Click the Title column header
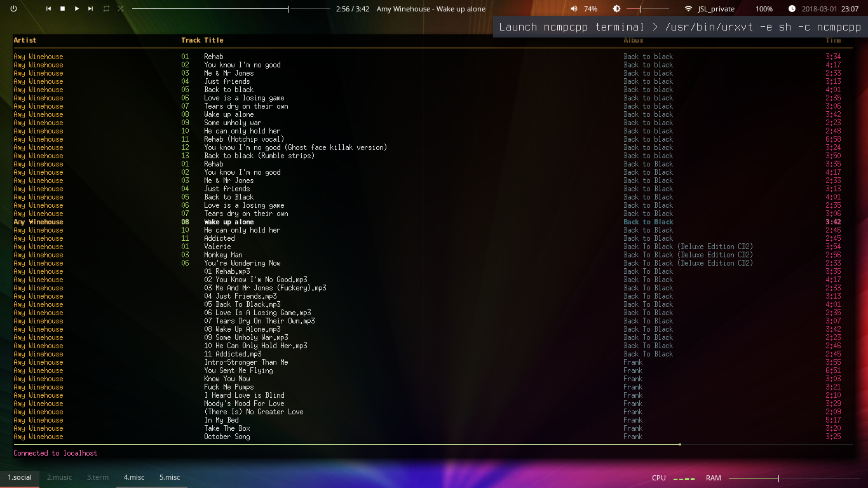The image size is (868, 488). coord(214,40)
